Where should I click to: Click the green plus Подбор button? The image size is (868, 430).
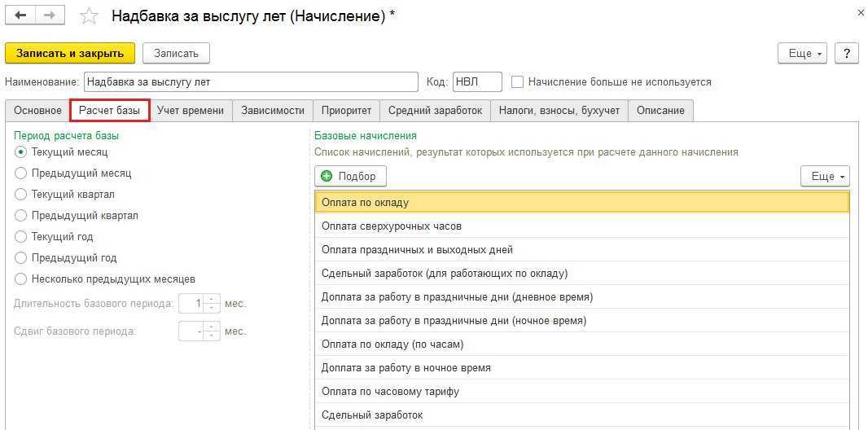350,176
